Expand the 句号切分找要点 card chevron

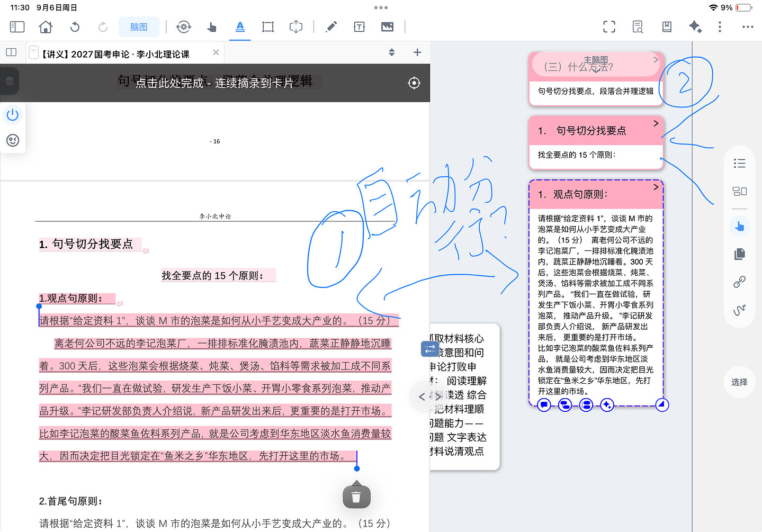click(656, 123)
